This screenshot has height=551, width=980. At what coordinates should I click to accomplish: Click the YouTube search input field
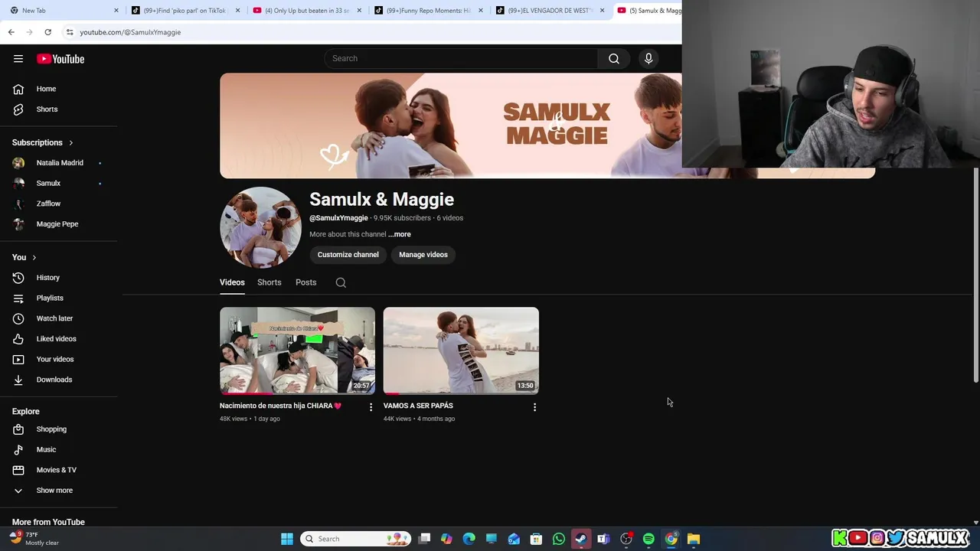pyautogui.click(x=461, y=59)
